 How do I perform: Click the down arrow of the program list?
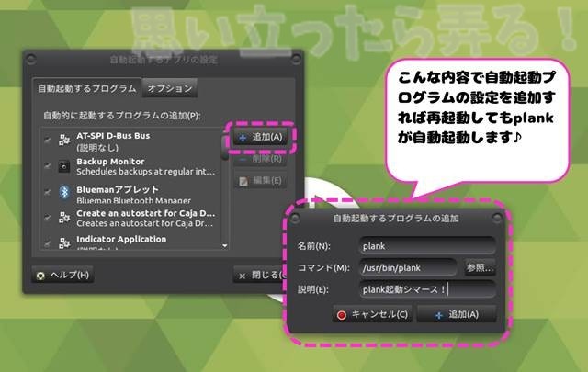pyautogui.click(x=225, y=246)
